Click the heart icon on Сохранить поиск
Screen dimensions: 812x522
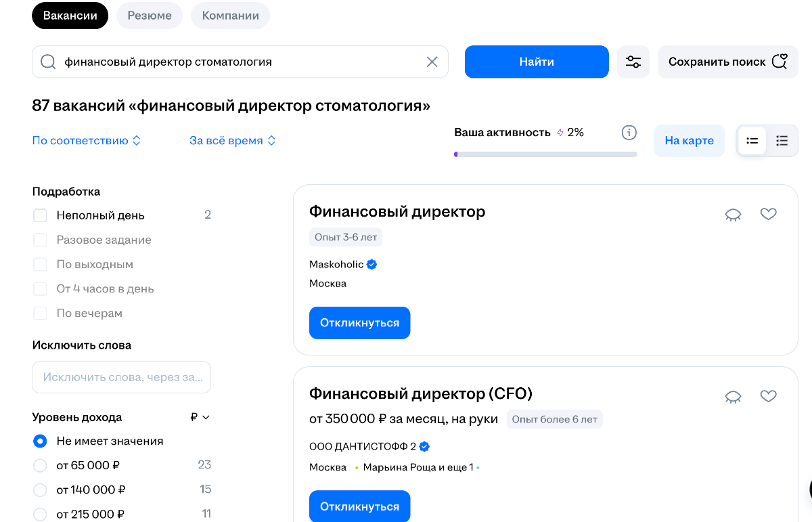point(780,62)
